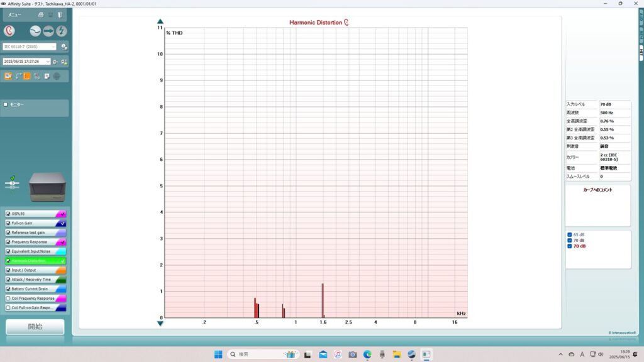Image resolution: width=644 pixels, height=362 pixels.
Task: Click the orange square graph mode icon
Action: pos(27,76)
